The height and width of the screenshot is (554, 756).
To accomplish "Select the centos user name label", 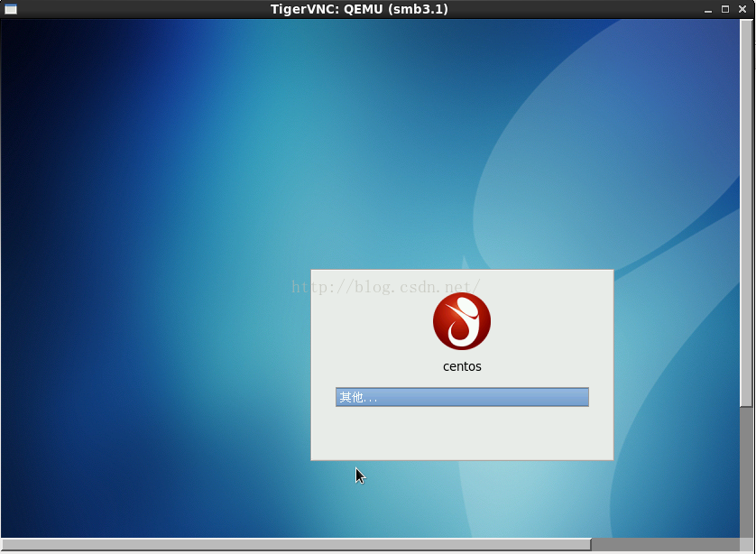I will pyautogui.click(x=462, y=366).
